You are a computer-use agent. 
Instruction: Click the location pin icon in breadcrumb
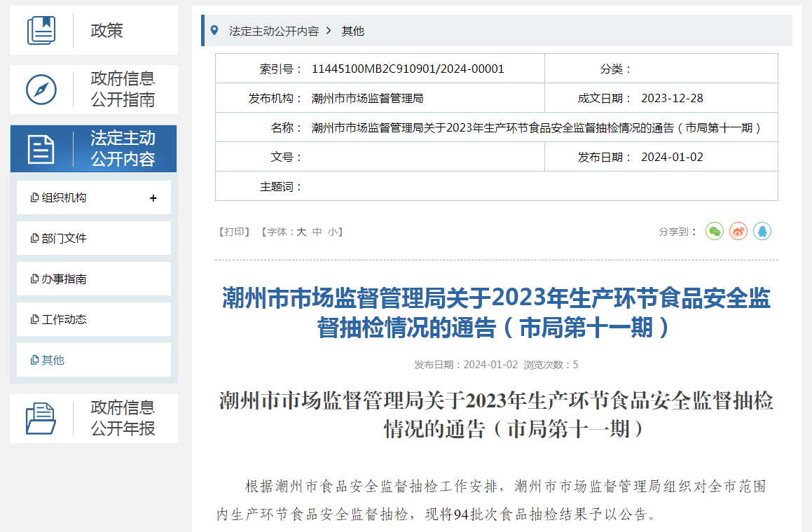[x=214, y=31]
